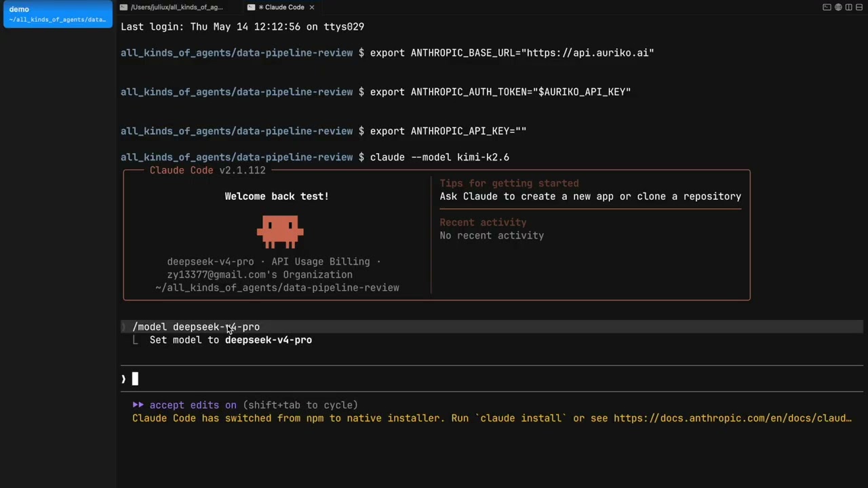Click the 'Welcome back test!' greeting

click(x=277, y=197)
